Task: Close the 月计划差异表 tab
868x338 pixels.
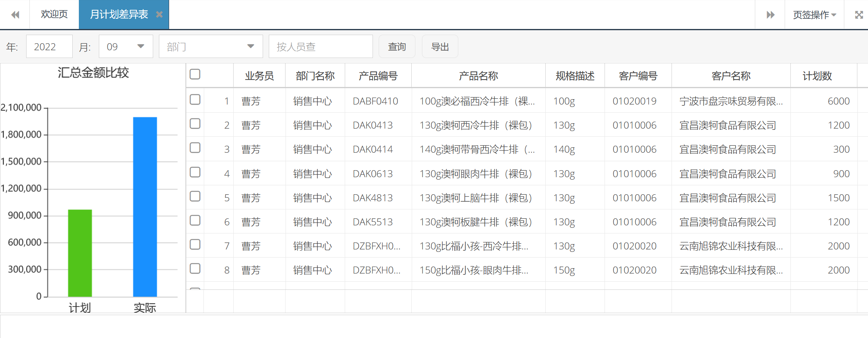Action: tap(159, 15)
